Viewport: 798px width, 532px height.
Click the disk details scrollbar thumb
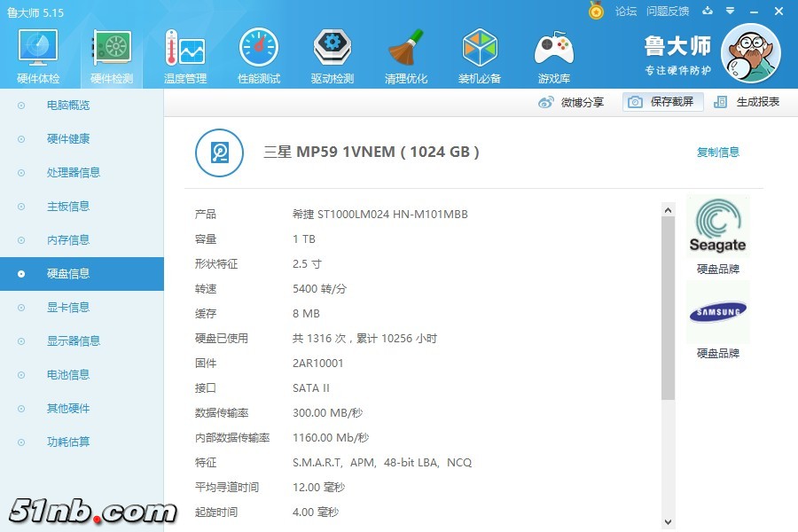(x=669, y=308)
